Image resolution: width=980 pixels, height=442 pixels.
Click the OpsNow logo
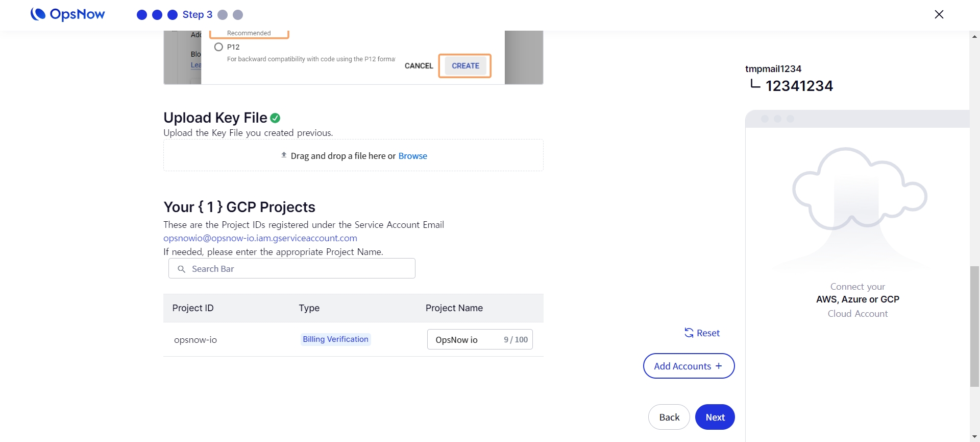pyautogui.click(x=68, y=14)
